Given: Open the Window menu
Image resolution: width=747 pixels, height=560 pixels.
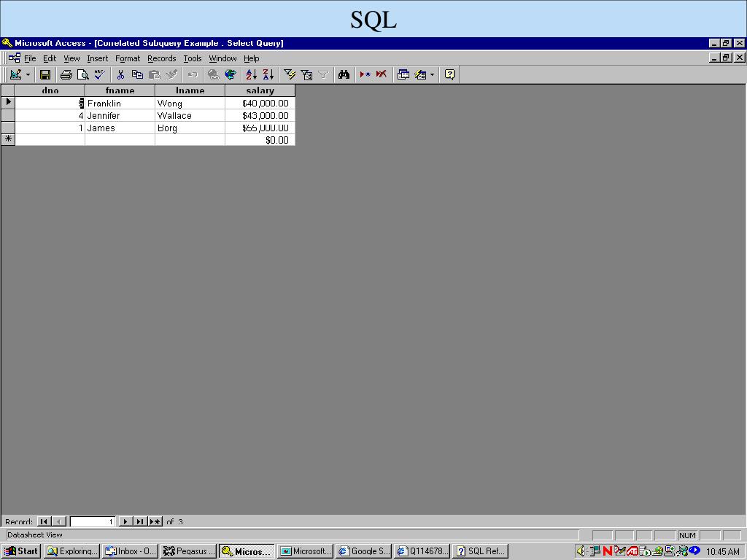Looking at the screenshot, I should (x=222, y=58).
